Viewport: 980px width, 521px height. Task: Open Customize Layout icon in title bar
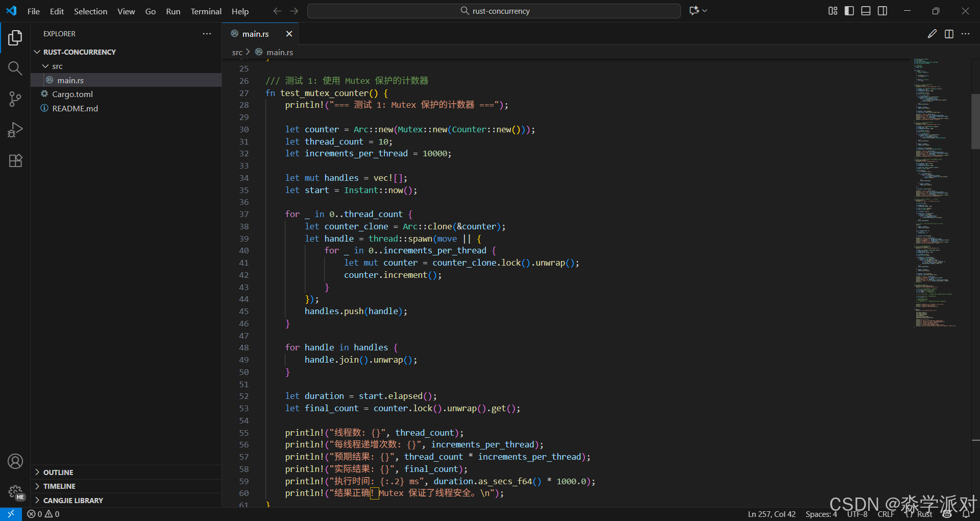833,11
